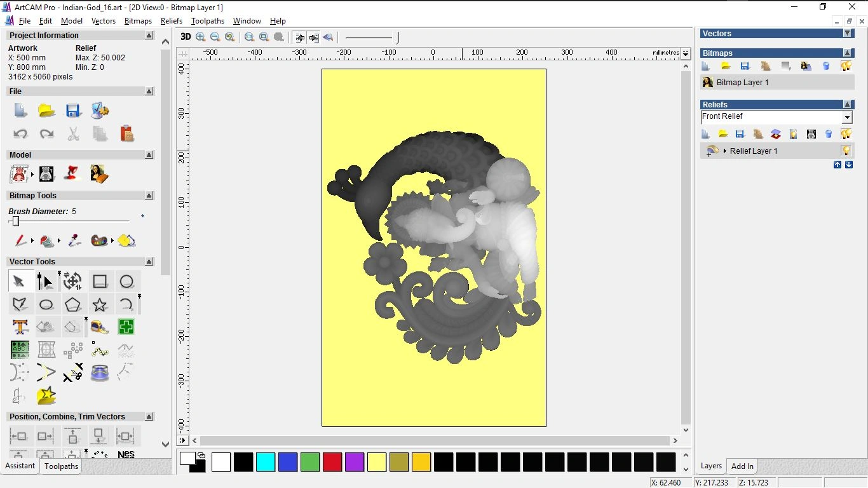Collapse the Project Information section

tap(149, 36)
